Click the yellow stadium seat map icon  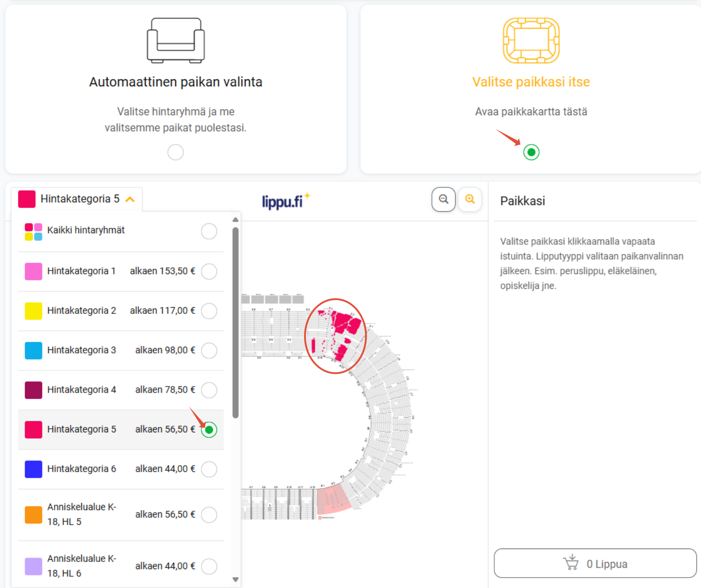point(531,40)
